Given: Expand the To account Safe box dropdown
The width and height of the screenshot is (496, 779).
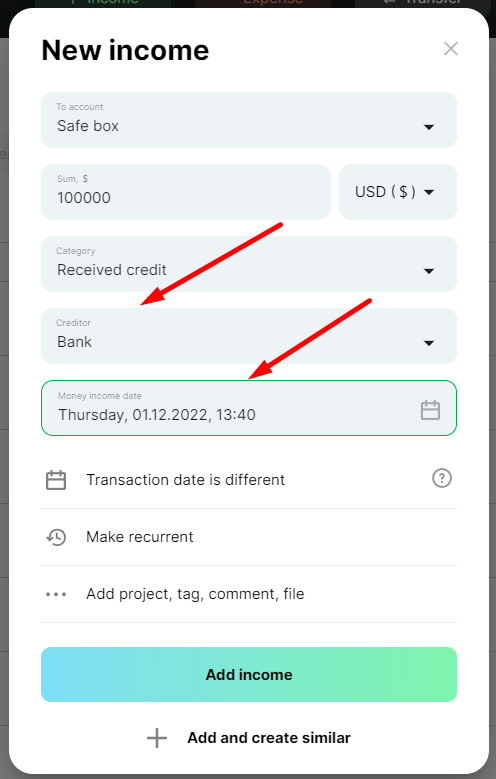Looking at the screenshot, I should (249, 120).
